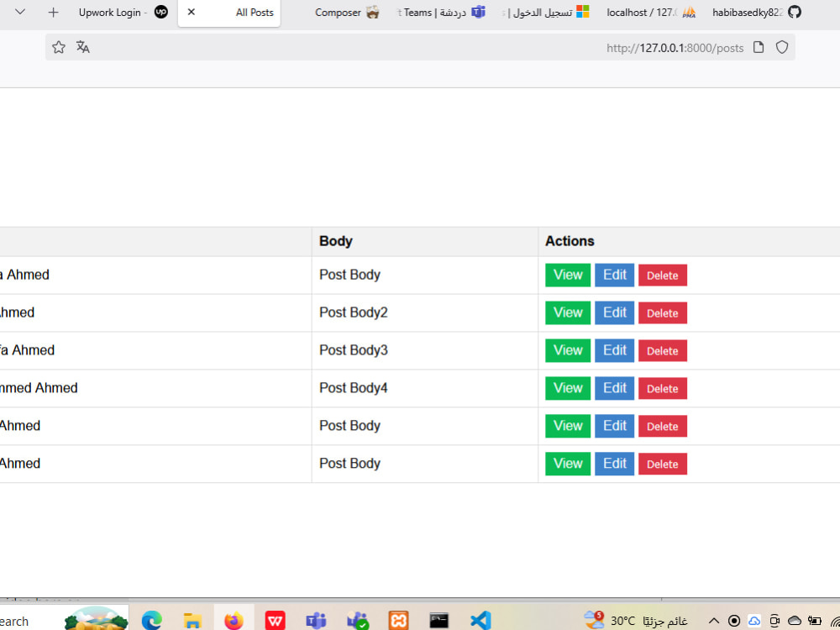Switch to the habibasedky822 GitHub tab

tap(757, 13)
